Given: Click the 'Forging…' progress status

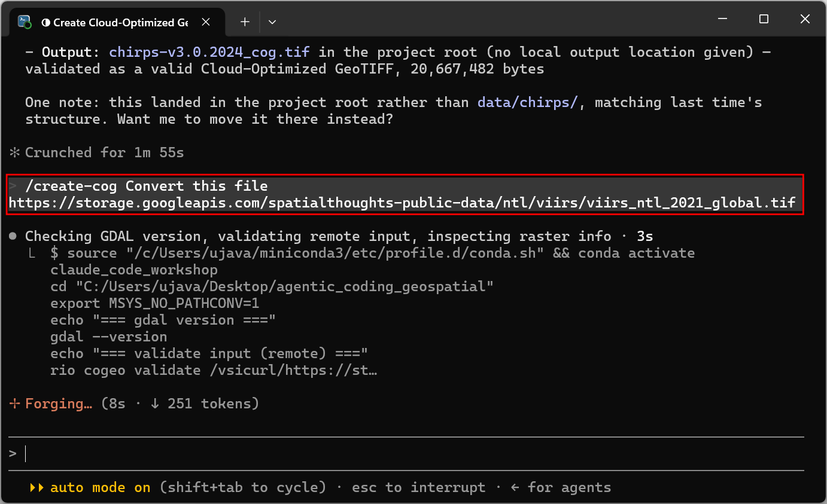Looking at the screenshot, I should pyautogui.click(x=59, y=404).
